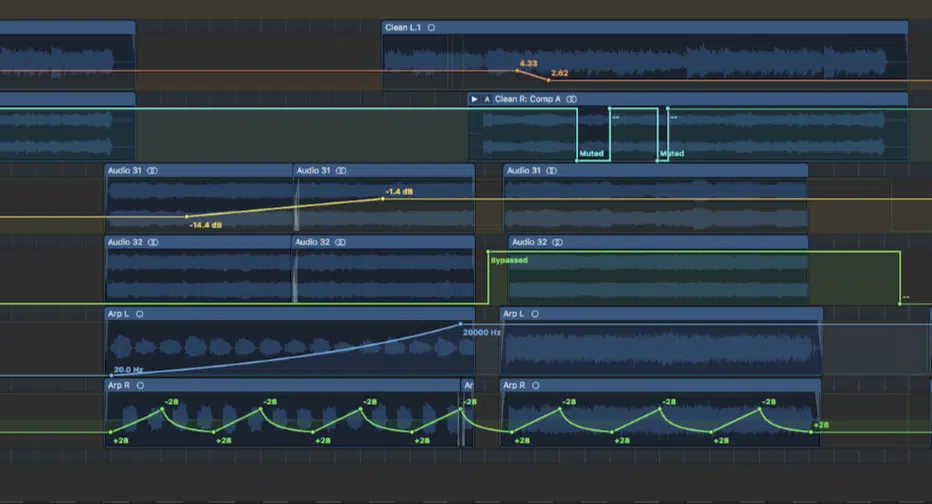Select the 20.0 Hz automation point on Arp L

pyautogui.click(x=111, y=376)
